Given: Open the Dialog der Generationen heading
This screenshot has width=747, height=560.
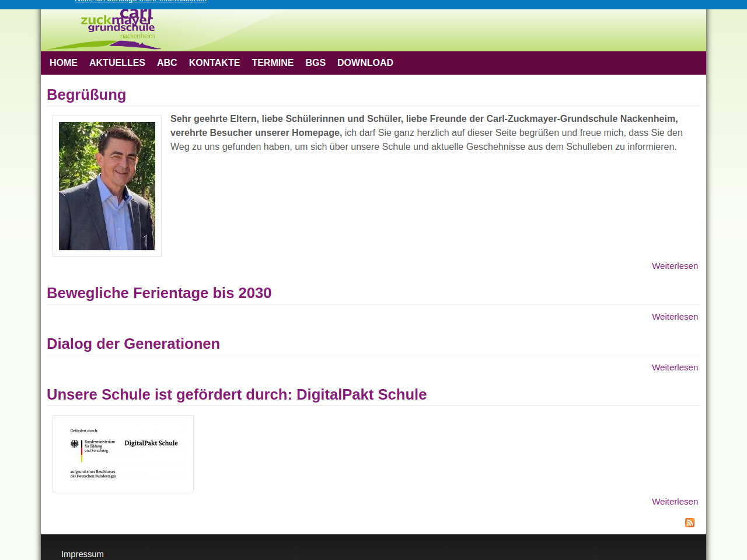Looking at the screenshot, I should tap(133, 344).
